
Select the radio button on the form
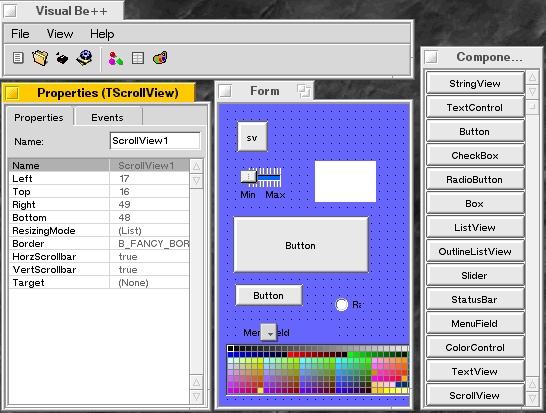tap(341, 304)
